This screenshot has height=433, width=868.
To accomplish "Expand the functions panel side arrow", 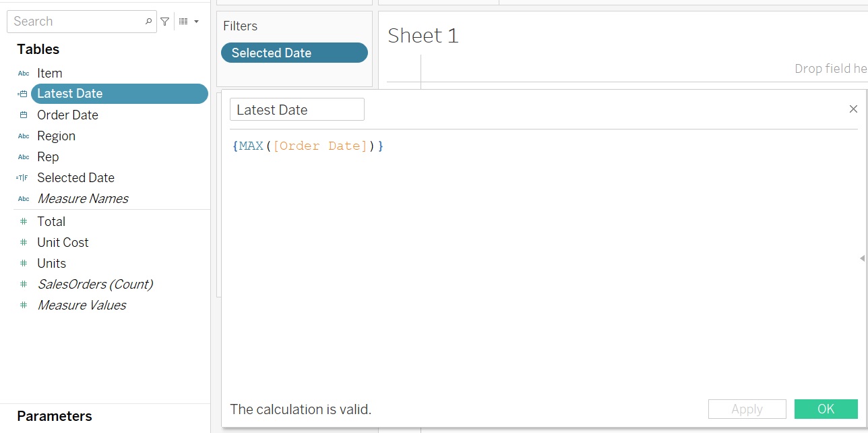I will (862, 258).
